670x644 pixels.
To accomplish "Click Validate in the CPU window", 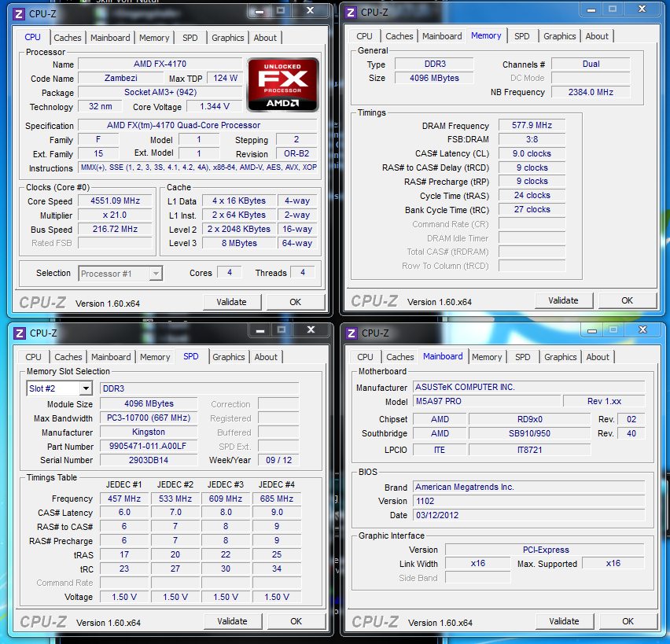I will point(232,302).
